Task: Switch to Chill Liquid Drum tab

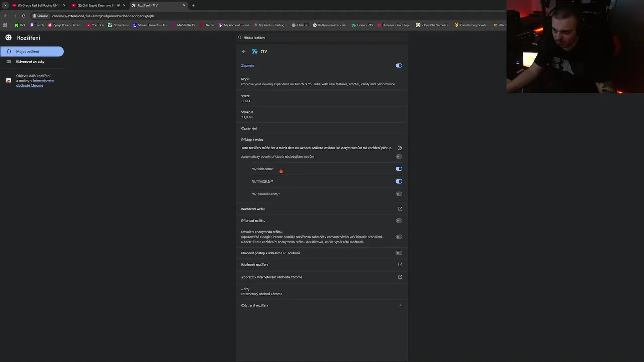Action: [x=99, y=5]
